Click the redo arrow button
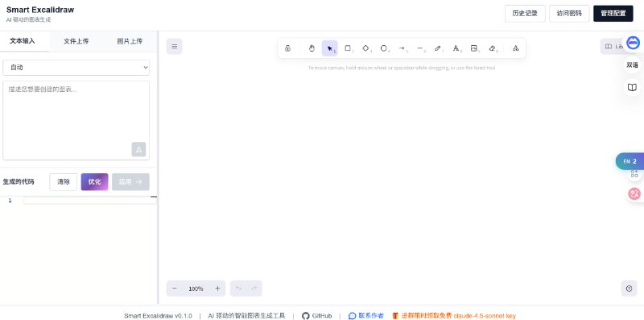 (x=254, y=289)
